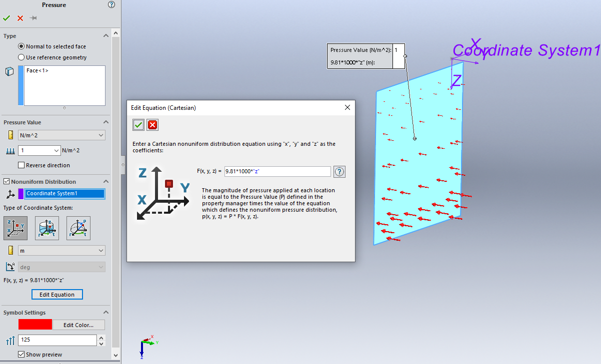Viewport: 601px width, 364px height.
Task: Toggle 'Show preview' checkbox
Action: [21, 355]
